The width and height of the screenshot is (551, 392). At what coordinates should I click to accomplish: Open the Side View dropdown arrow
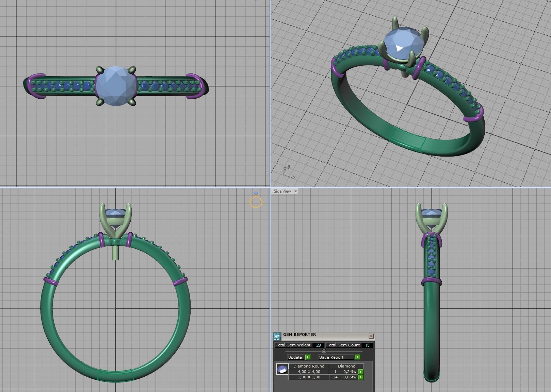coord(296,191)
